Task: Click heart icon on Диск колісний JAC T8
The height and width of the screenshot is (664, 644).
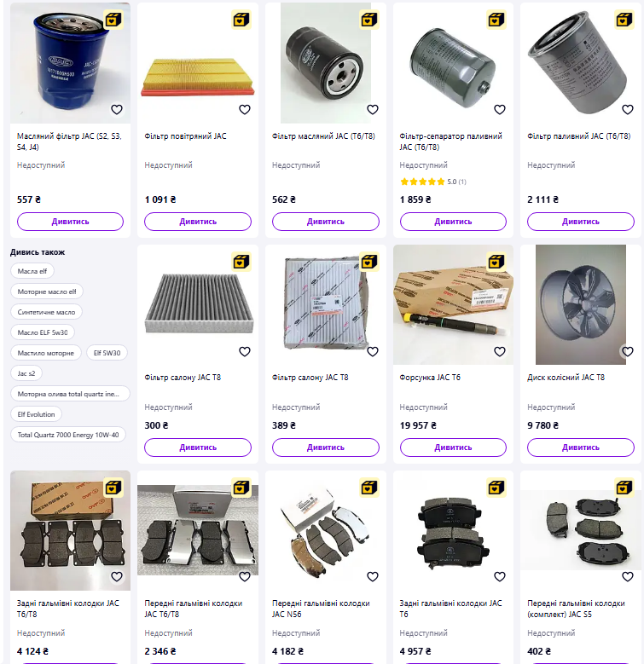Action: (628, 351)
